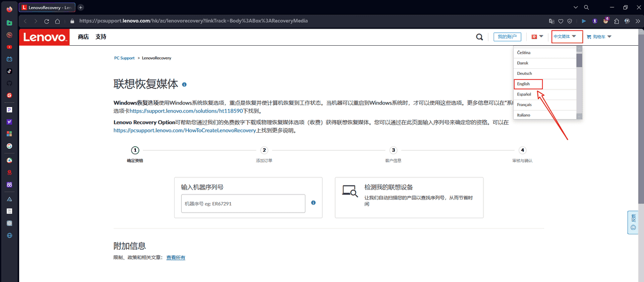Click the page vertical scrollbar

(641, 118)
